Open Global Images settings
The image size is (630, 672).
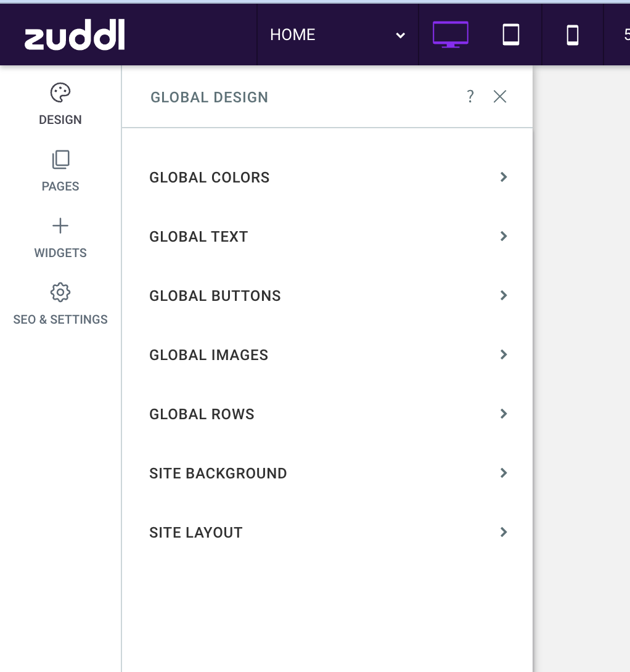click(x=327, y=354)
